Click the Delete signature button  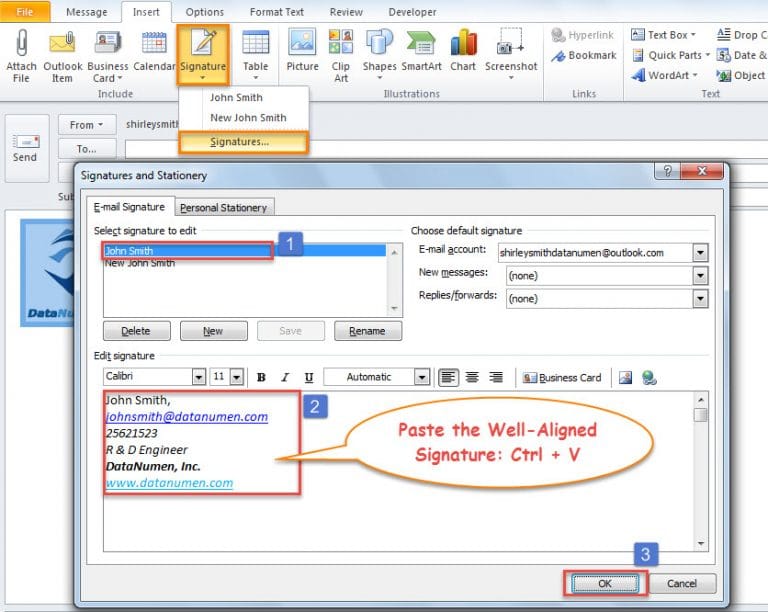pos(137,331)
